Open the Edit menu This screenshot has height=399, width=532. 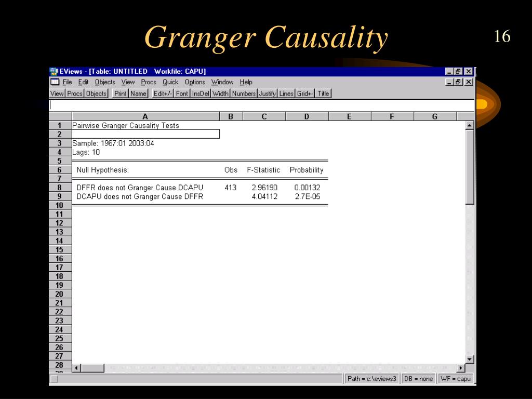[x=83, y=82]
